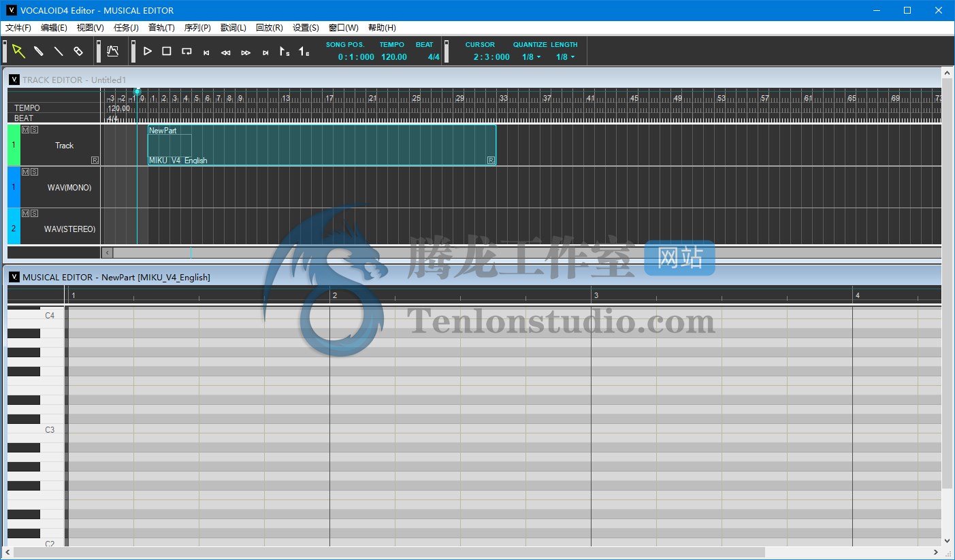
Task: Toggle the R button on the NewPart block
Action: point(491,161)
